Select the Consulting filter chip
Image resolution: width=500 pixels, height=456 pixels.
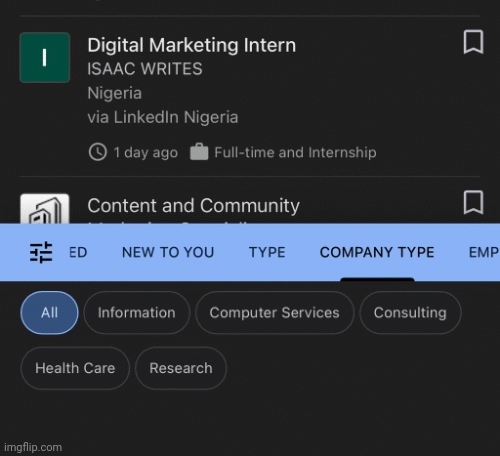pos(410,313)
